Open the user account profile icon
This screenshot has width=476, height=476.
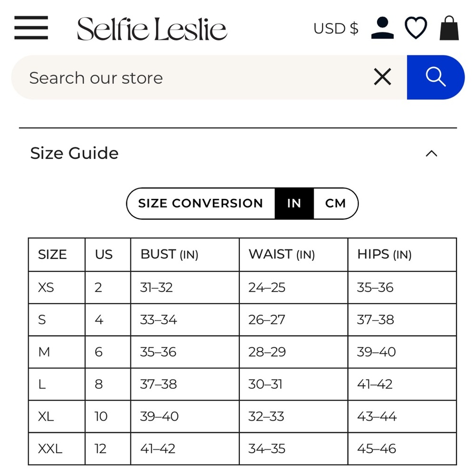click(382, 28)
